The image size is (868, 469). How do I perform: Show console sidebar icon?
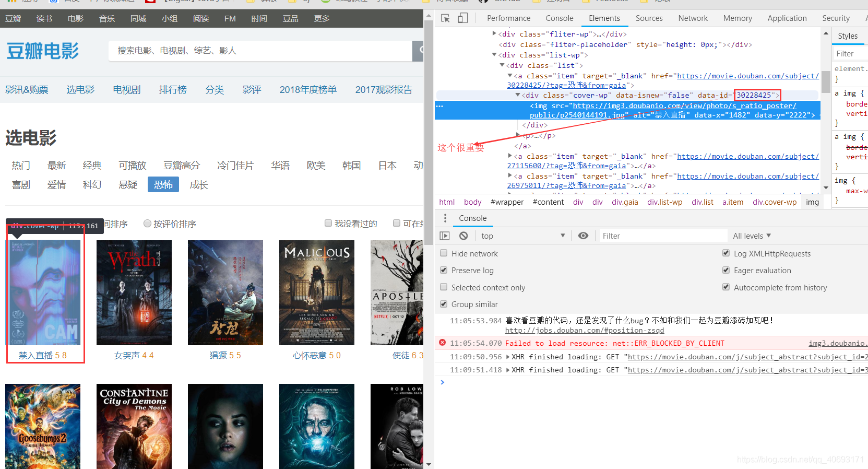pyautogui.click(x=445, y=236)
